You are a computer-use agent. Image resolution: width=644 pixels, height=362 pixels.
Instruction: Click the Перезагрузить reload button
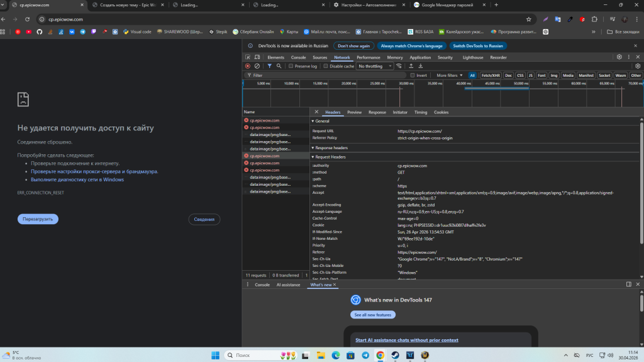coord(38,219)
